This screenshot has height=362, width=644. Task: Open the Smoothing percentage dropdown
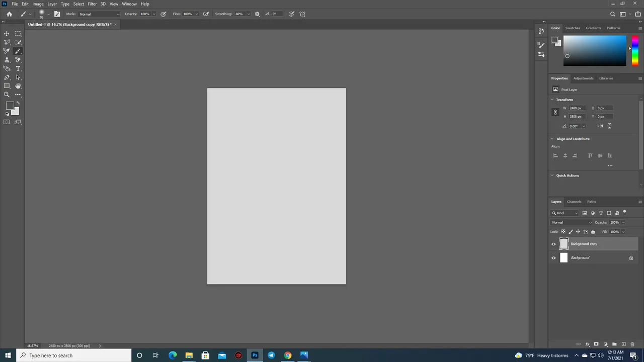point(248,14)
